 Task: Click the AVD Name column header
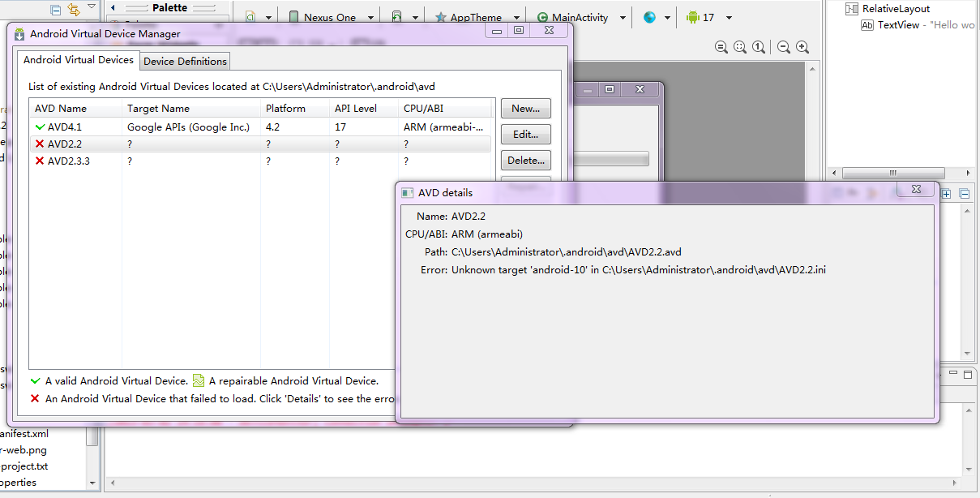click(75, 109)
